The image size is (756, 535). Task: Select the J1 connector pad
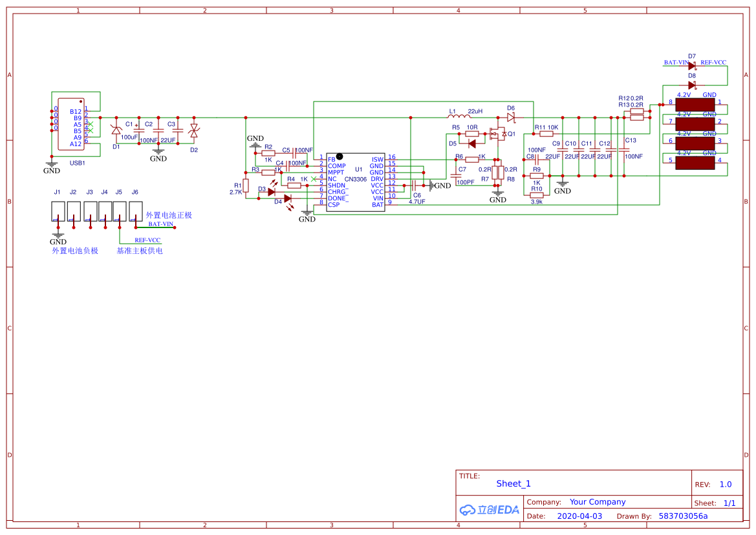(58, 211)
